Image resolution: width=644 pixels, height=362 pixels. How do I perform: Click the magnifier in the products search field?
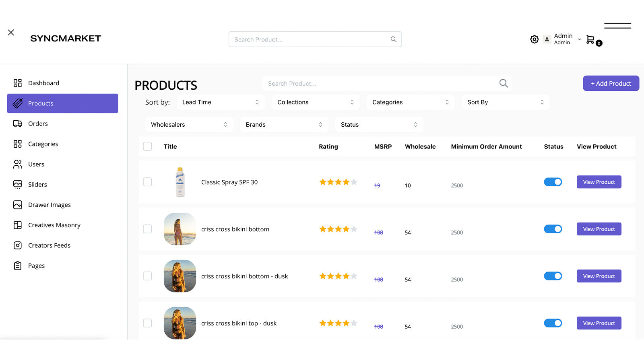pos(504,83)
